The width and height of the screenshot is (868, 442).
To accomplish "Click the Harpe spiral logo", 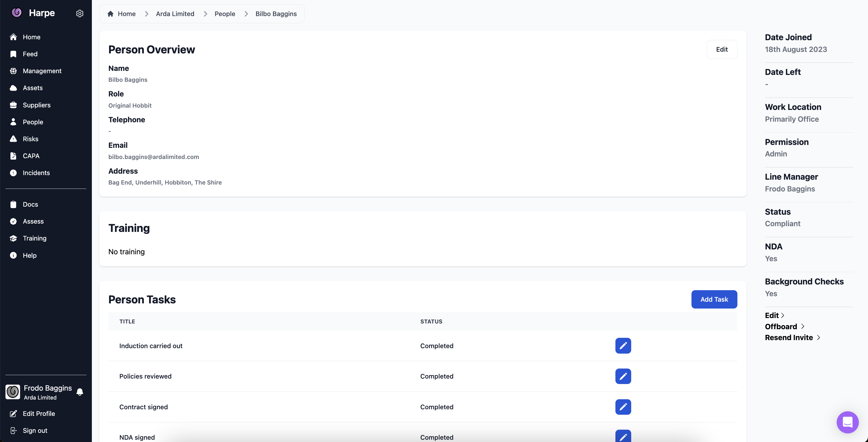I will (x=17, y=13).
